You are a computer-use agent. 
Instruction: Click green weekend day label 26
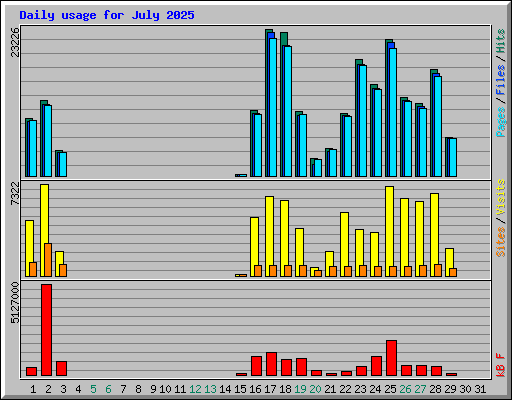(405, 389)
